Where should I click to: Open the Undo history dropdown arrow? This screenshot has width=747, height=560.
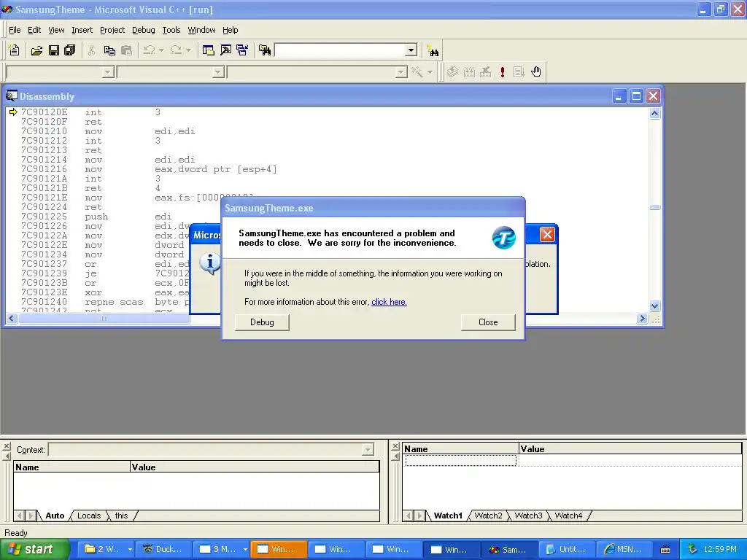pos(161,50)
